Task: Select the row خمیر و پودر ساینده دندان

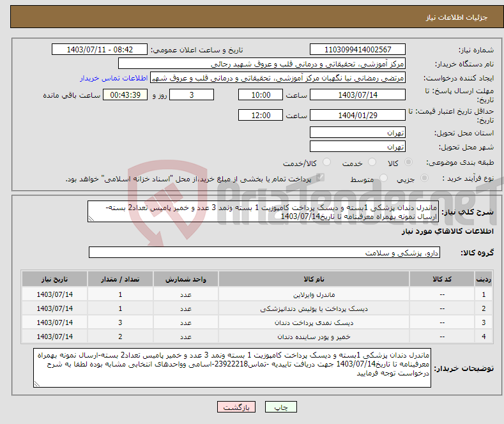Action: pyautogui.click(x=257, y=337)
